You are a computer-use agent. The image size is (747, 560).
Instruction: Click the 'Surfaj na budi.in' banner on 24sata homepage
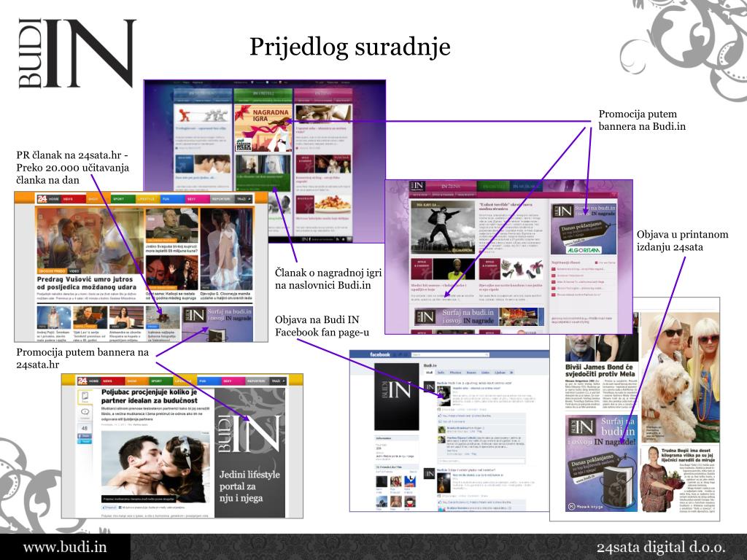click(218, 323)
